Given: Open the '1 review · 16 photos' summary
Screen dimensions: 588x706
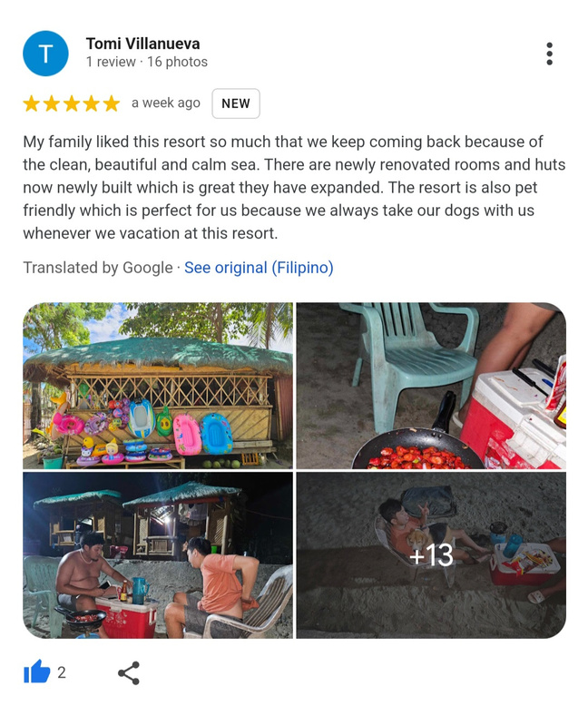Looking at the screenshot, I should [147, 62].
